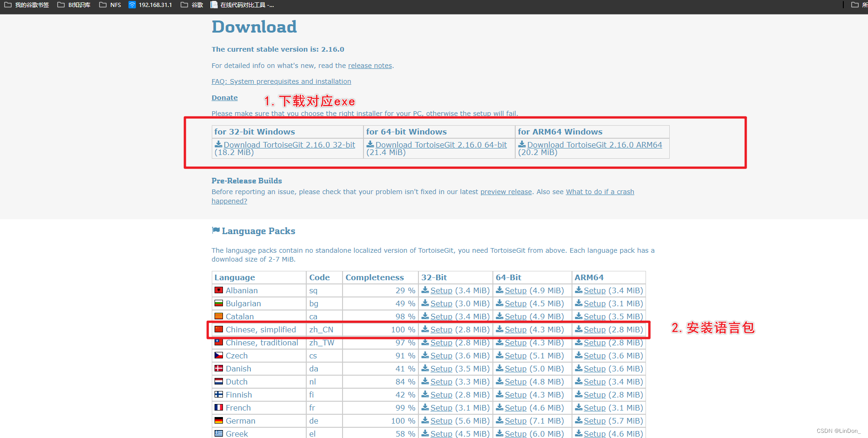Open FAQ: System prerequisites and installation
The image size is (868, 438).
(x=281, y=81)
